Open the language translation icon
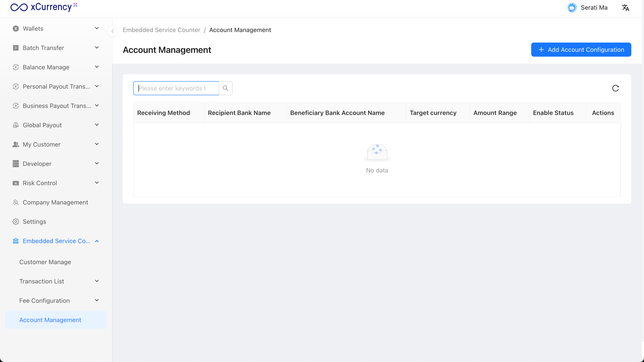This screenshot has width=644, height=362. (625, 8)
